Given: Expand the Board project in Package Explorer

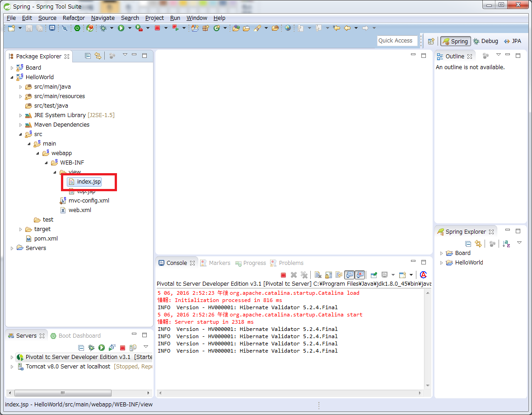Looking at the screenshot, I should (12, 68).
